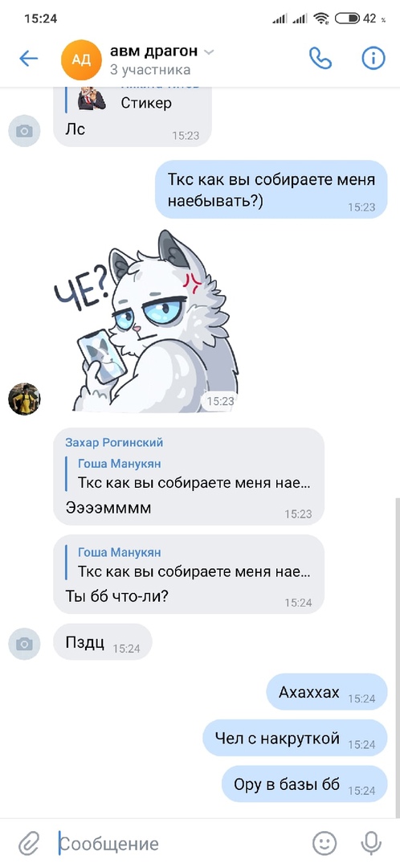Open chat info via the circled i icon
The width and height of the screenshot is (400, 868).
[373, 58]
